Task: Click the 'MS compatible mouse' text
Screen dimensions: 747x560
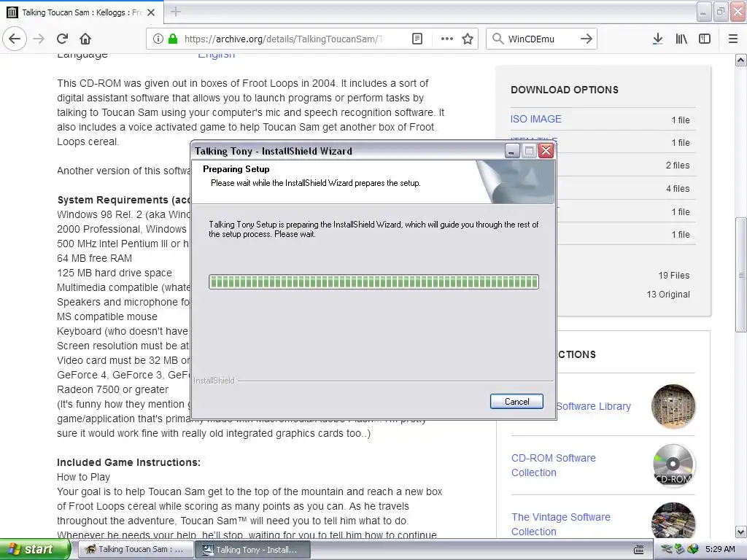Action: [107, 316]
